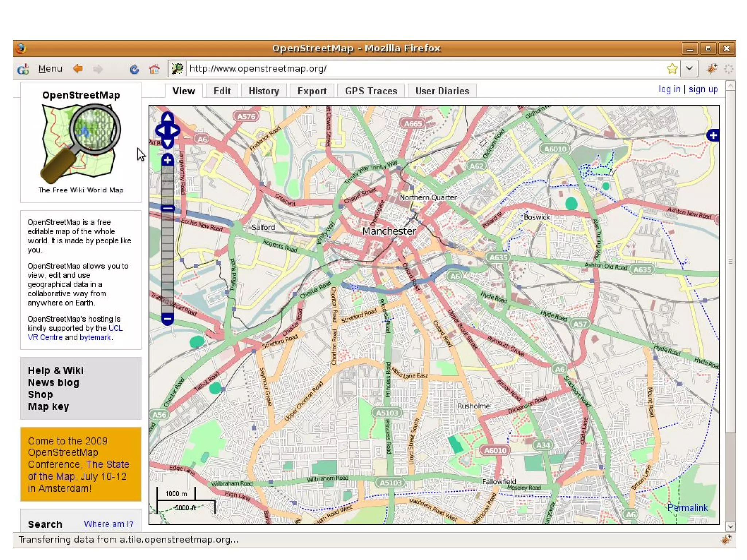Click the Manchester label on map

[x=389, y=231]
